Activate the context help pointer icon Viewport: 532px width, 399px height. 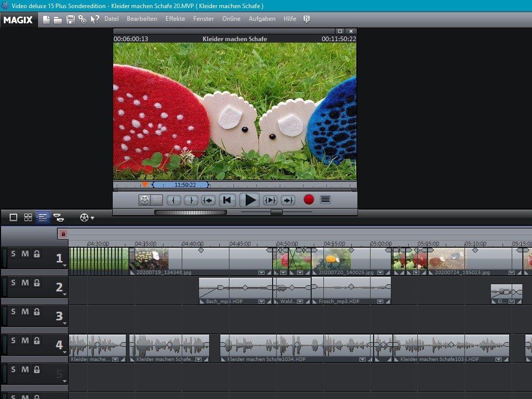click(95, 19)
